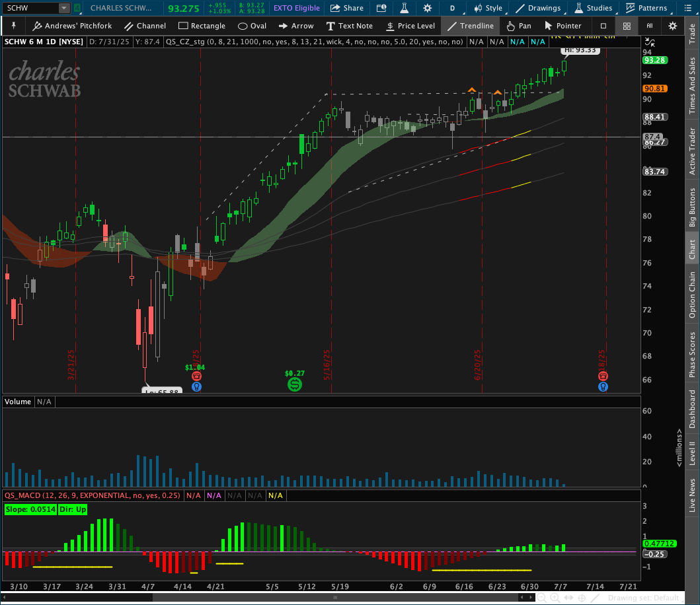Click the axis auto-scale icon above price axis
Image resolution: width=700 pixels, height=605 pixels.
(650, 42)
